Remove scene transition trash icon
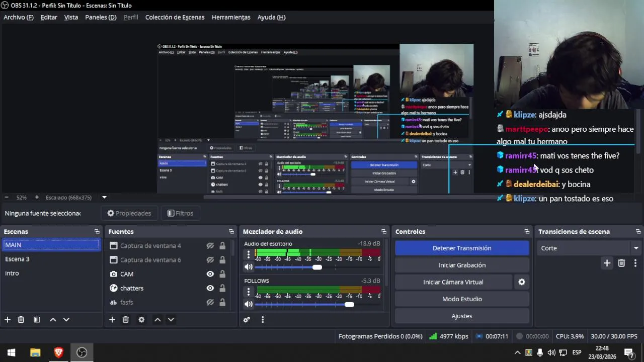This screenshot has height=362, width=644. point(621,263)
